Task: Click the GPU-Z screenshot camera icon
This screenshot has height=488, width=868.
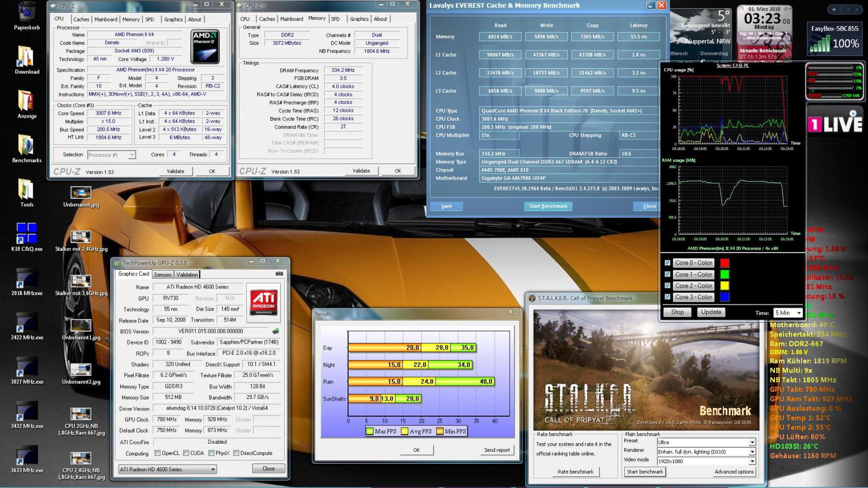Action: [279, 274]
